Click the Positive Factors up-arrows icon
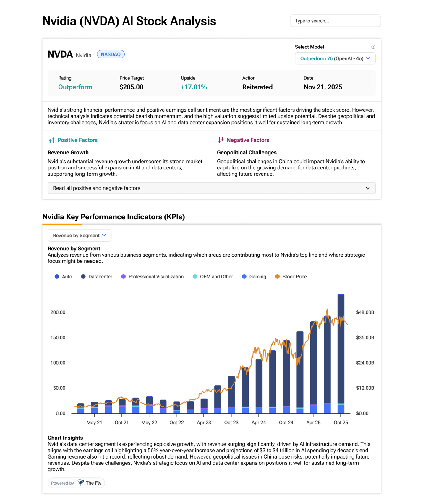 [x=51, y=140]
